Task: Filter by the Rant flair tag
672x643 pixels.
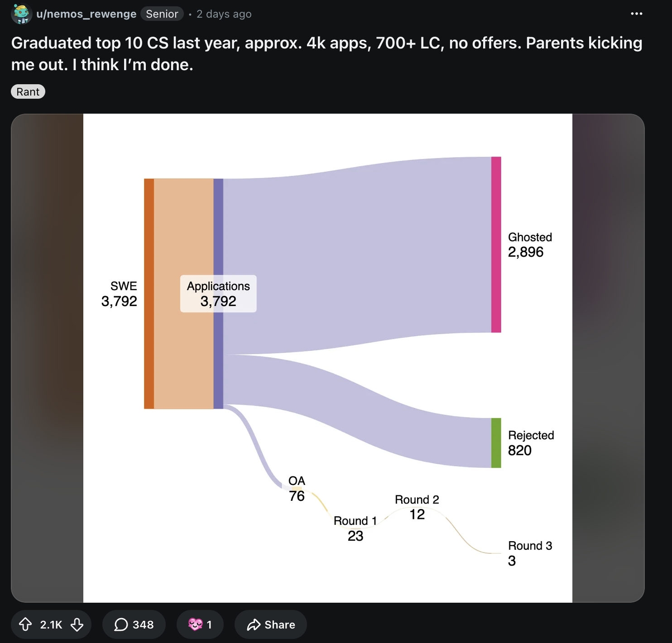Action: click(x=28, y=91)
